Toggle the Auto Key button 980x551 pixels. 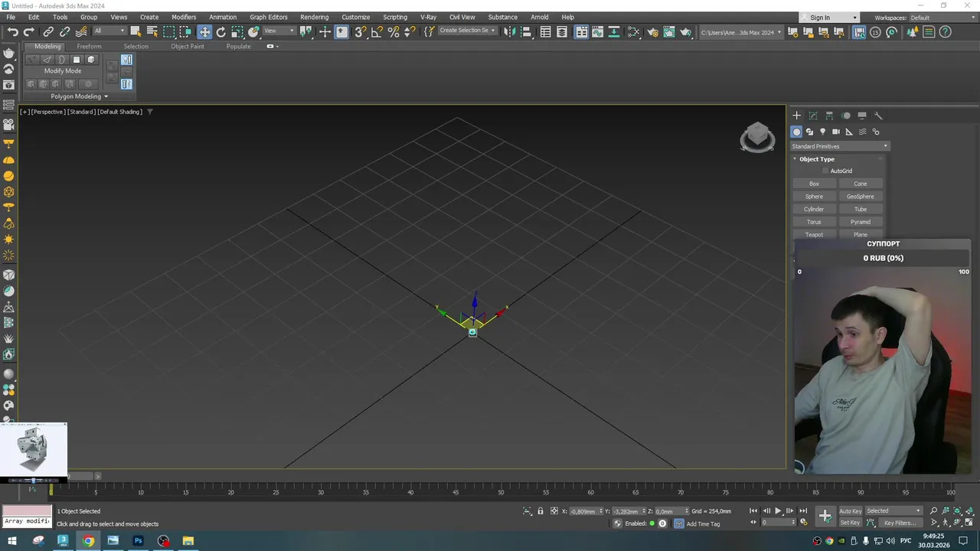(x=850, y=511)
